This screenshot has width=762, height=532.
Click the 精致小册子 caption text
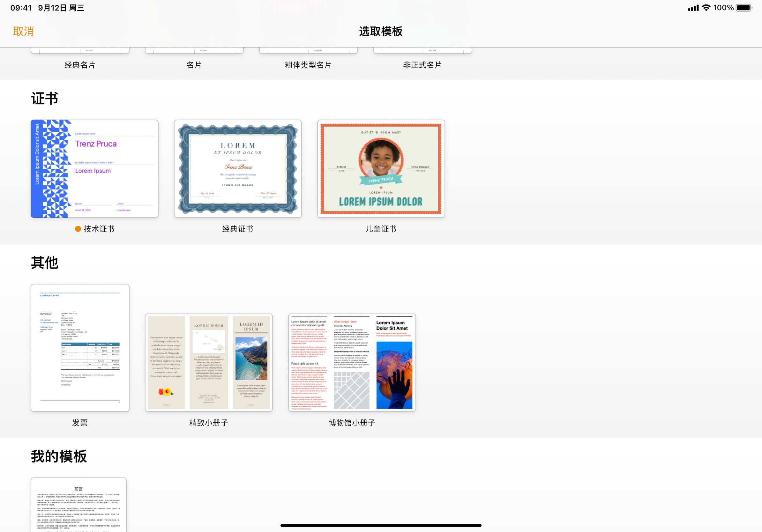click(x=209, y=423)
